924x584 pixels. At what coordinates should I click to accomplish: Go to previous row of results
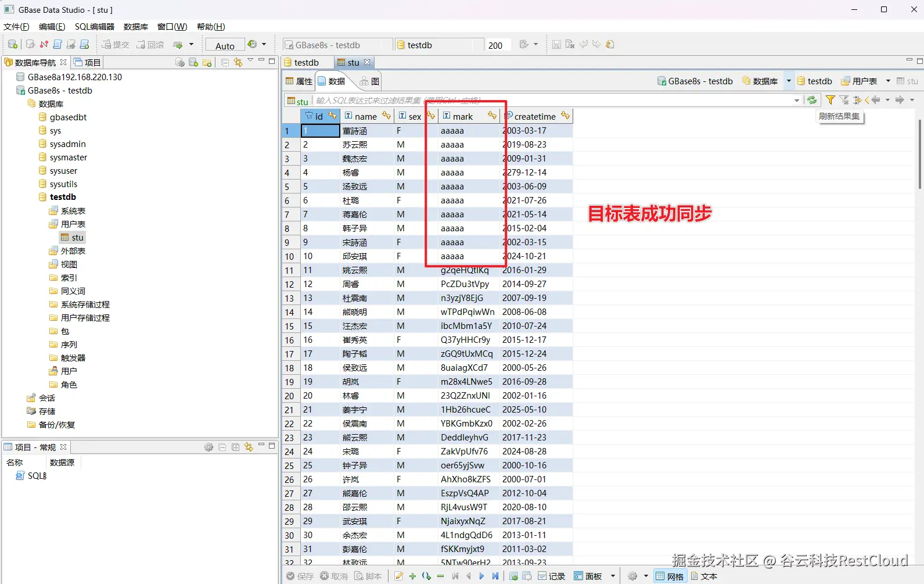(469, 576)
